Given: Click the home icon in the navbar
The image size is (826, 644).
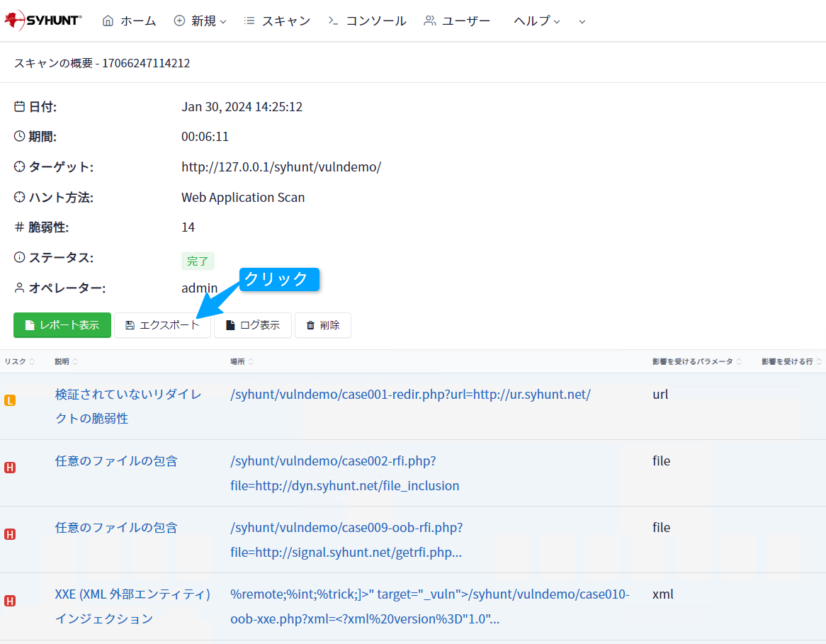Looking at the screenshot, I should (x=108, y=21).
